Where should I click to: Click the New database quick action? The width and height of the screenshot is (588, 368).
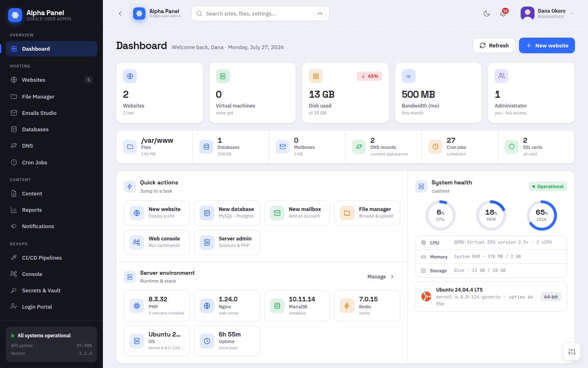click(227, 213)
